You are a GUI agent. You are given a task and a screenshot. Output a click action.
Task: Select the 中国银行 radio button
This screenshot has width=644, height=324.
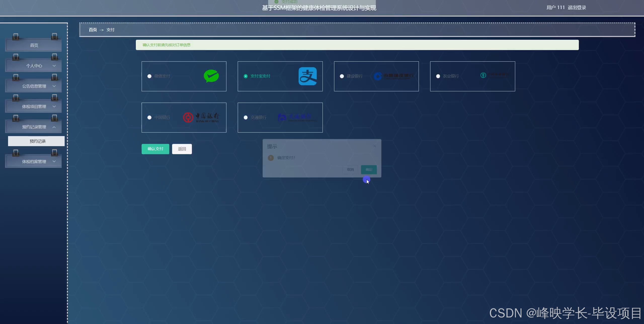pyautogui.click(x=149, y=117)
